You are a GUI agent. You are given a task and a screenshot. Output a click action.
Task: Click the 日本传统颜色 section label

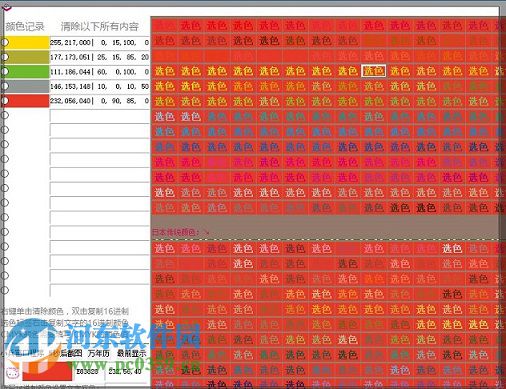click(175, 232)
